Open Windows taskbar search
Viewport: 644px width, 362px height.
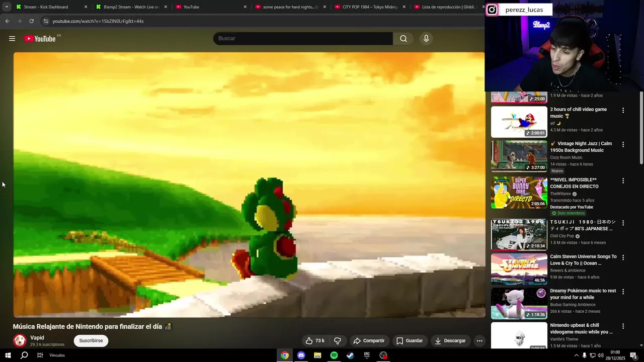pyautogui.click(x=24, y=355)
